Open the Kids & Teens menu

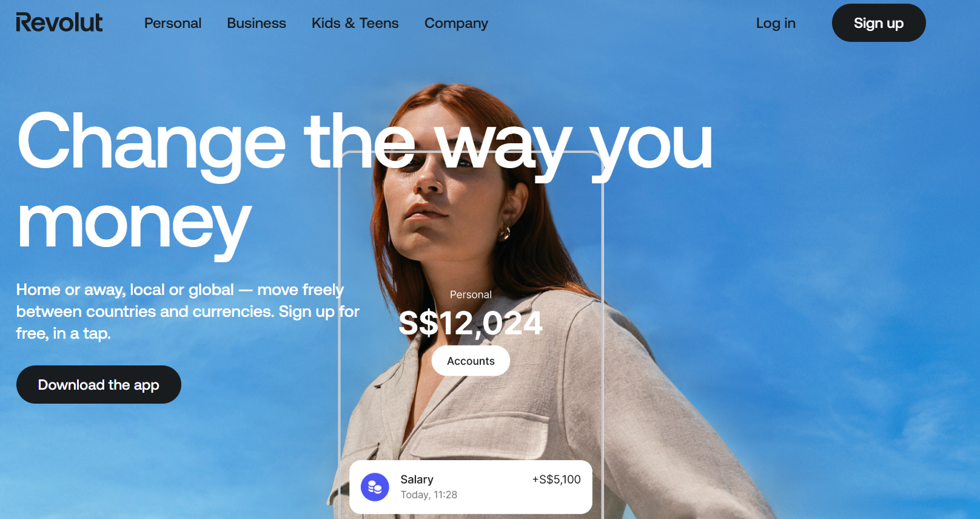(355, 23)
